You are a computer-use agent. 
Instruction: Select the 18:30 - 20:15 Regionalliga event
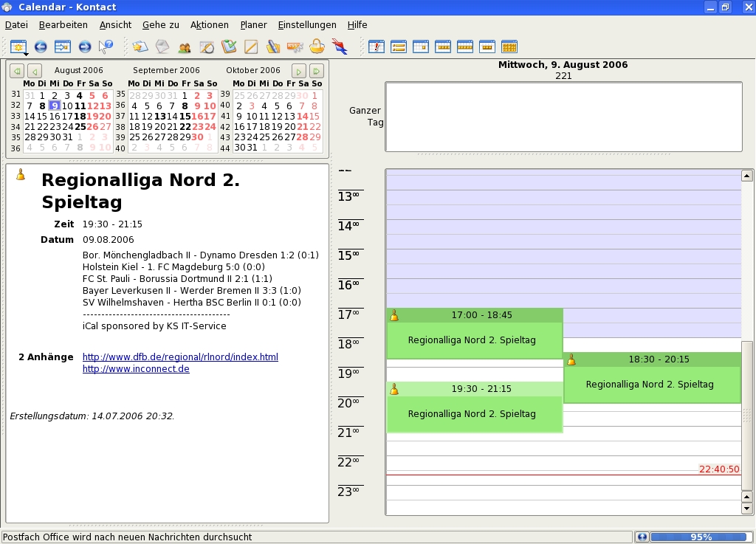[x=652, y=378]
